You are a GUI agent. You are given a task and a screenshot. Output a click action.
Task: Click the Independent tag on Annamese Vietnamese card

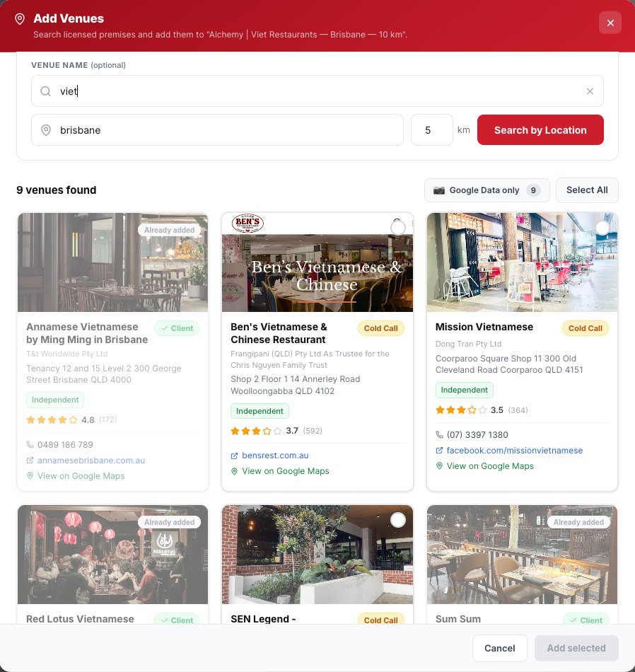(55, 400)
